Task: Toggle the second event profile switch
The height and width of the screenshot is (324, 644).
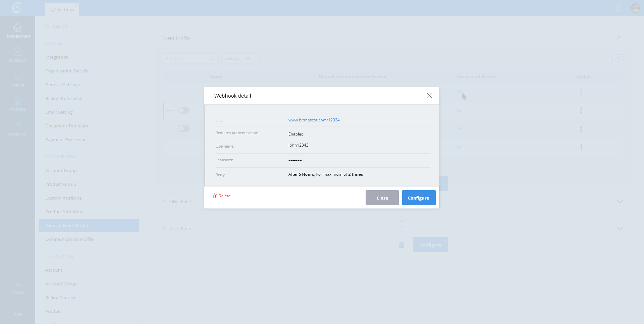Action: pos(183,128)
